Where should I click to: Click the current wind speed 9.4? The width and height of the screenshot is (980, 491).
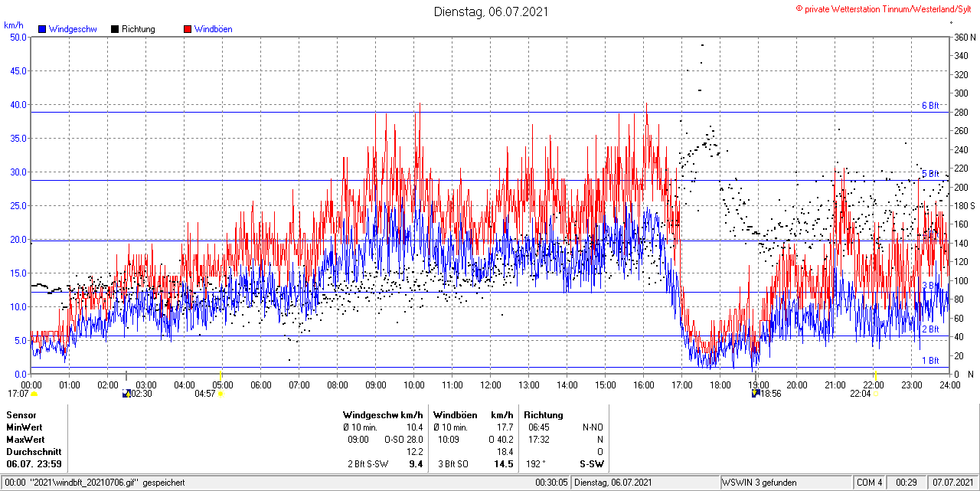[x=416, y=464]
